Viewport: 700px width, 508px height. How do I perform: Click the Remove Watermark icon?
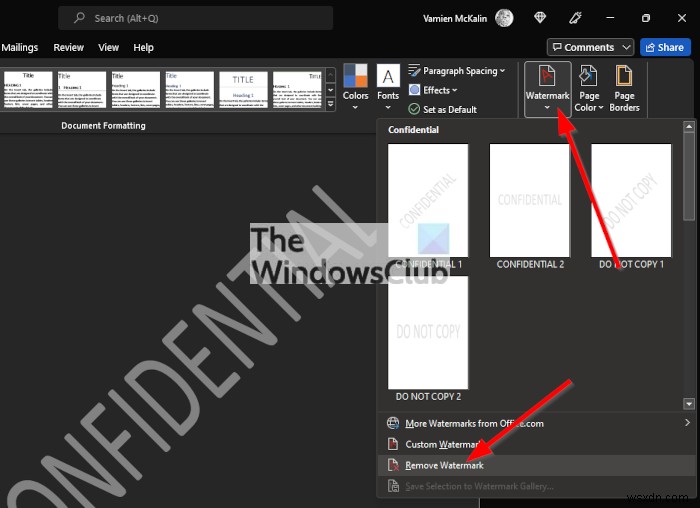[393, 465]
